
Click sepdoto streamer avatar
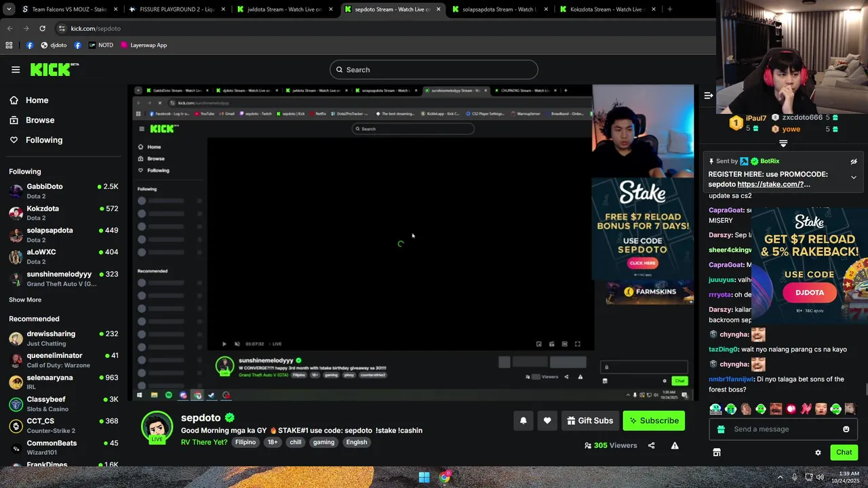[157, 427]
